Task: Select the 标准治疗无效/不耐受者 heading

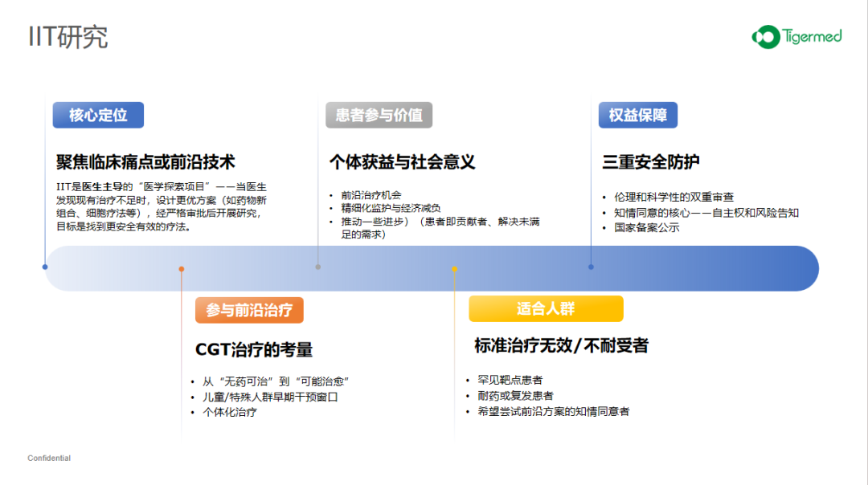Action: click(561, 346)
